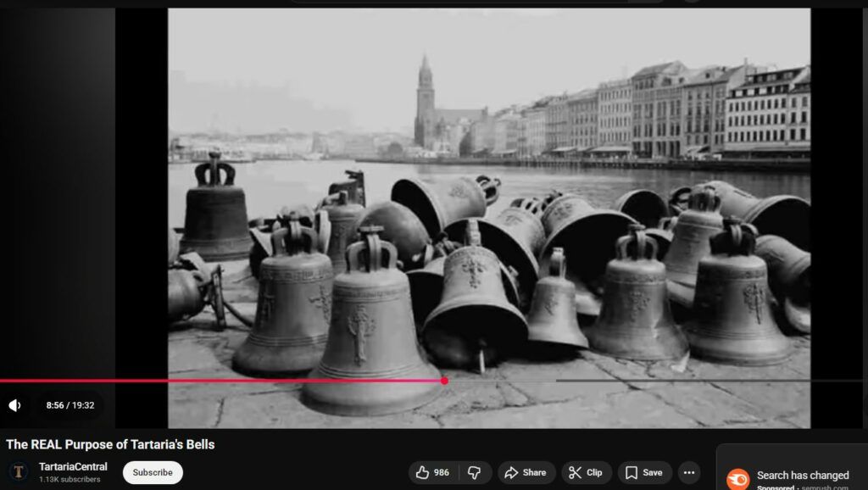Image resolution: width=868 pixels, height=490 pixels.
Task: Open the three-dot more actions menu
Action: pyautogui.click(x=689, y=472)
